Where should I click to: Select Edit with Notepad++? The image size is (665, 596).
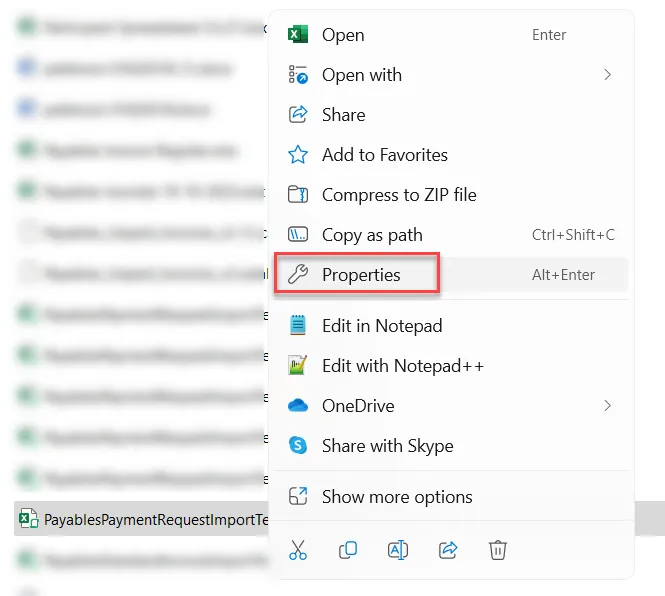(402, 366)
